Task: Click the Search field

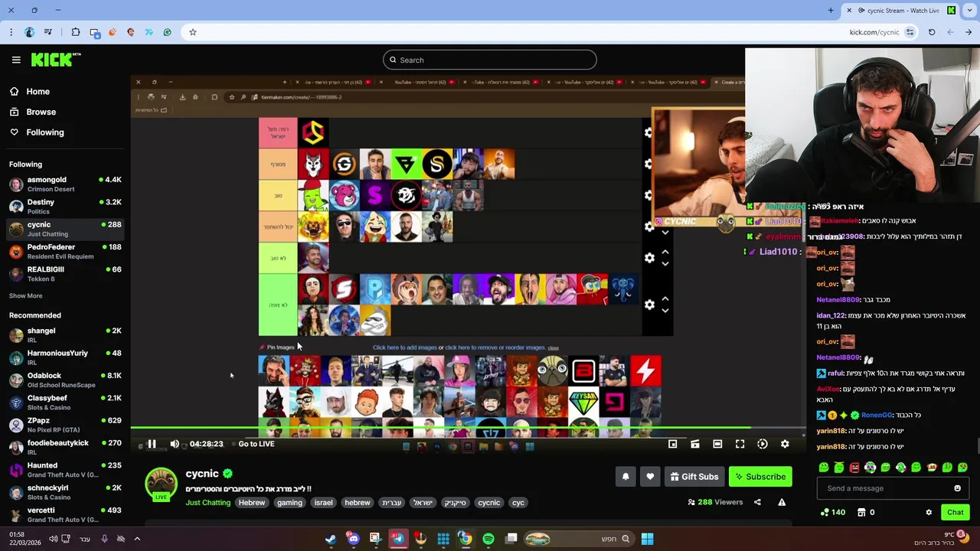Action: click(490, 60)
